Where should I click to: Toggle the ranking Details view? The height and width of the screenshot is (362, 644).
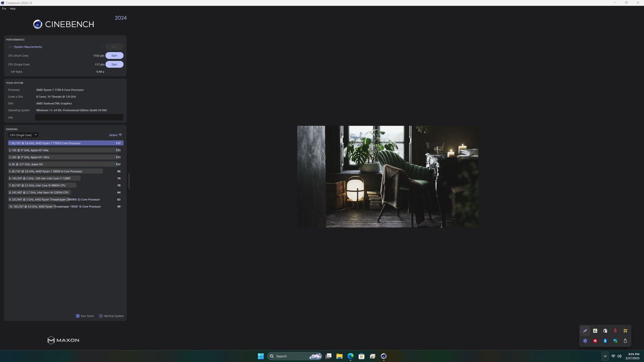tap(115, 135)
